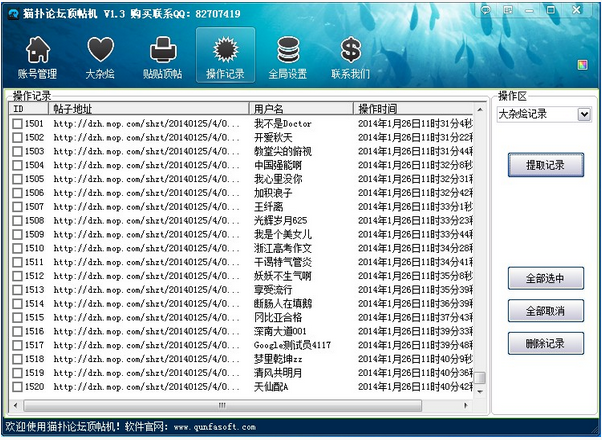The height and width of the screenshot is (440, 602).
Task: Click the 删除记录 button
Action: [546, 343]
